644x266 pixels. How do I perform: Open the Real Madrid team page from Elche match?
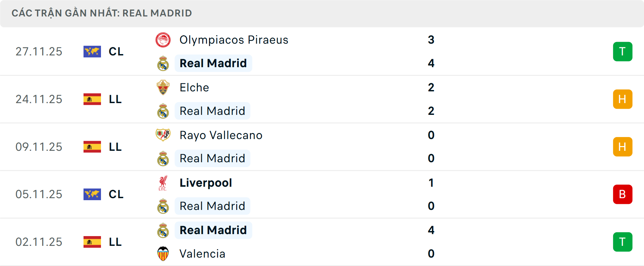(x=212, y=111)
